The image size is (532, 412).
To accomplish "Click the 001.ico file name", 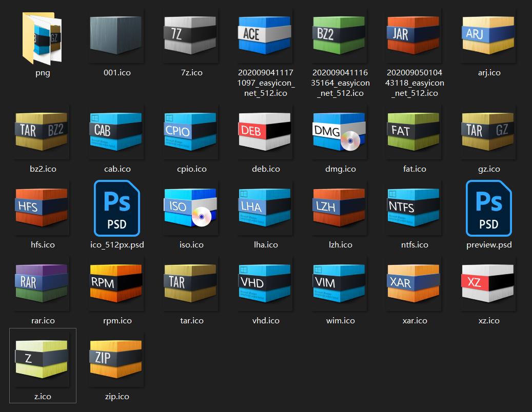I will pyautogui.click(x=117, y=72).
